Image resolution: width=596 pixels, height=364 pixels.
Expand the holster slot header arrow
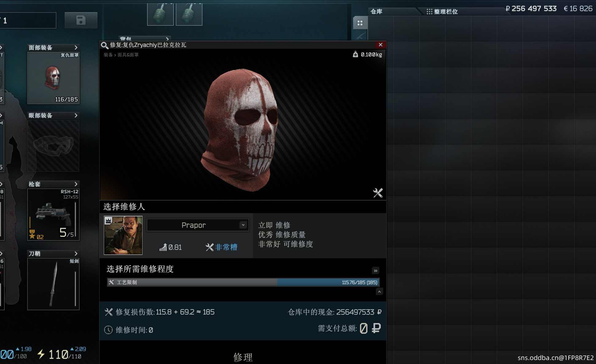click(x=76, y=184)
